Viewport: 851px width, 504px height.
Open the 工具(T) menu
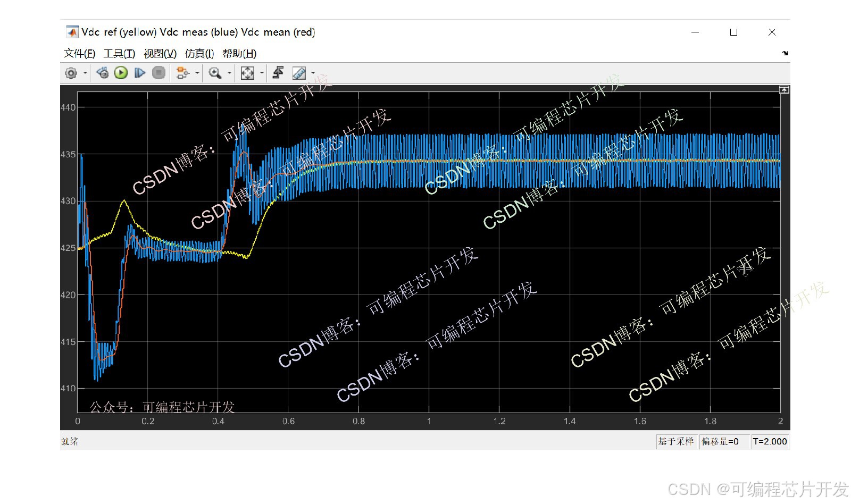click(x=119, y=54)
